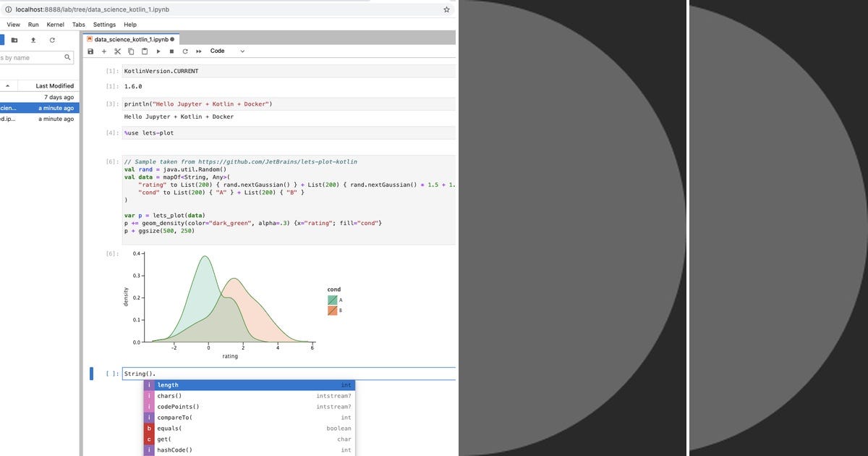Click the 'c' type icon beside get(
This screenshot has height=456, width=868.
149,439
